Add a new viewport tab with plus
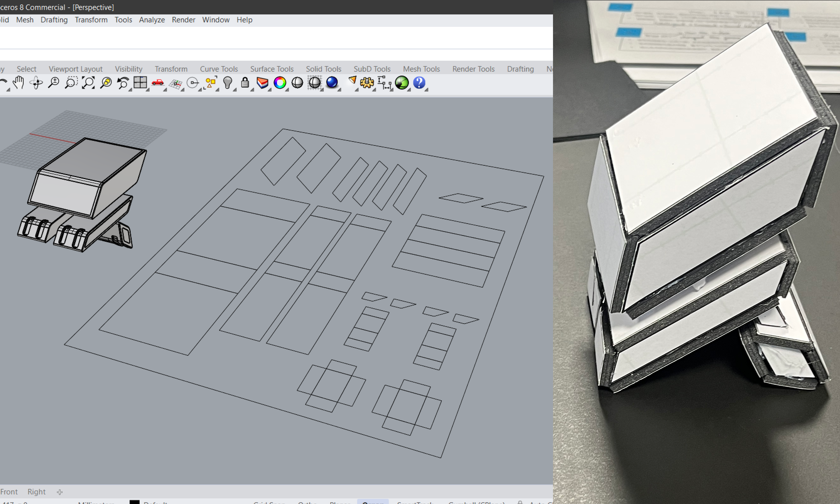The width and height of the screenshot is (840, 504). pos(60,492)
